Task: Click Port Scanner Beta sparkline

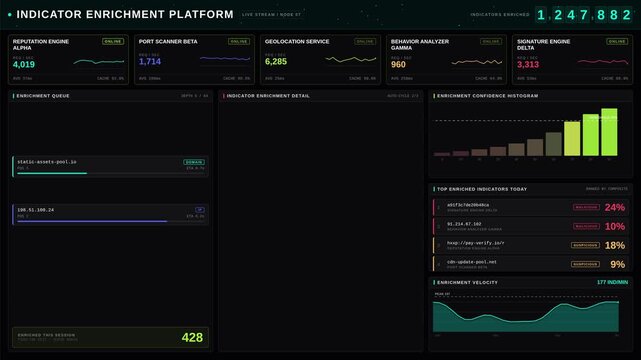Action: point(225,59)
